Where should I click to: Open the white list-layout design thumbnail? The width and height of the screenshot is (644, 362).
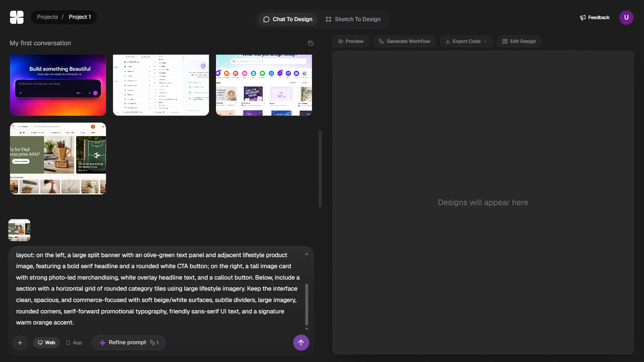tap(161, 85)
